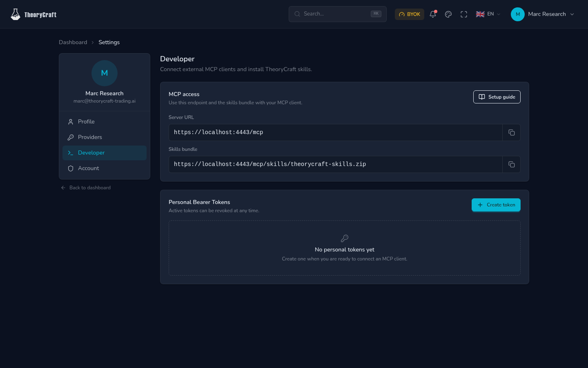Open the theme palette icon
The width and height of the screenshot is (588, 368).
[448, 14]
